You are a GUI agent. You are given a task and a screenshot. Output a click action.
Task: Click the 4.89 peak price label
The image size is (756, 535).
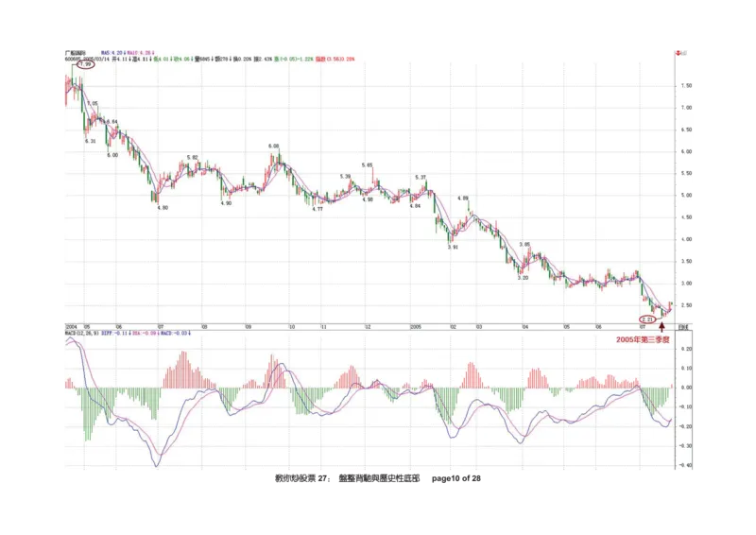463,198
